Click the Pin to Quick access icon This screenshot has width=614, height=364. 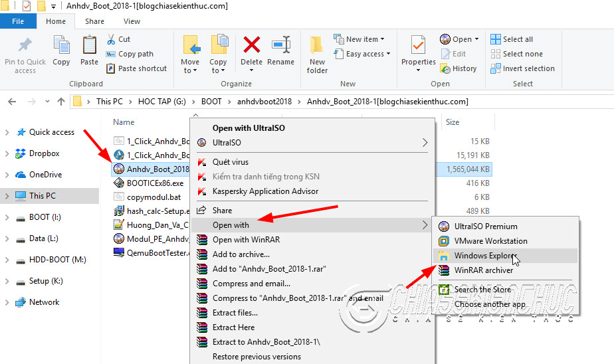tap(25, 45)
